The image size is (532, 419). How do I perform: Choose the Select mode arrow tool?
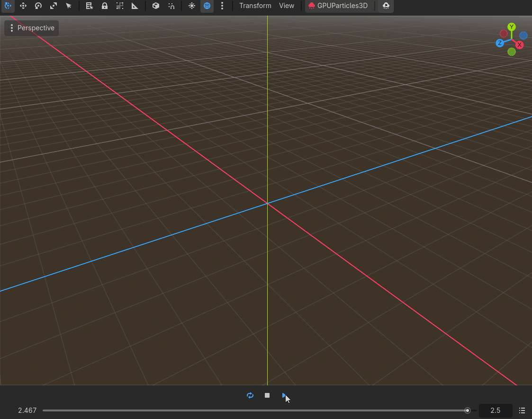point(69,6)
